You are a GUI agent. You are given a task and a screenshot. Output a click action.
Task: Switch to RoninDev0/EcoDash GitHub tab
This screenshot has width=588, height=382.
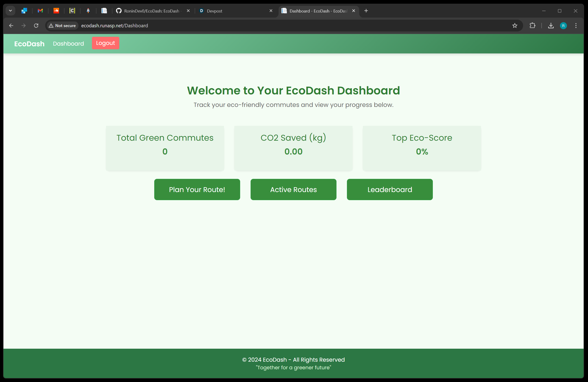151,11
